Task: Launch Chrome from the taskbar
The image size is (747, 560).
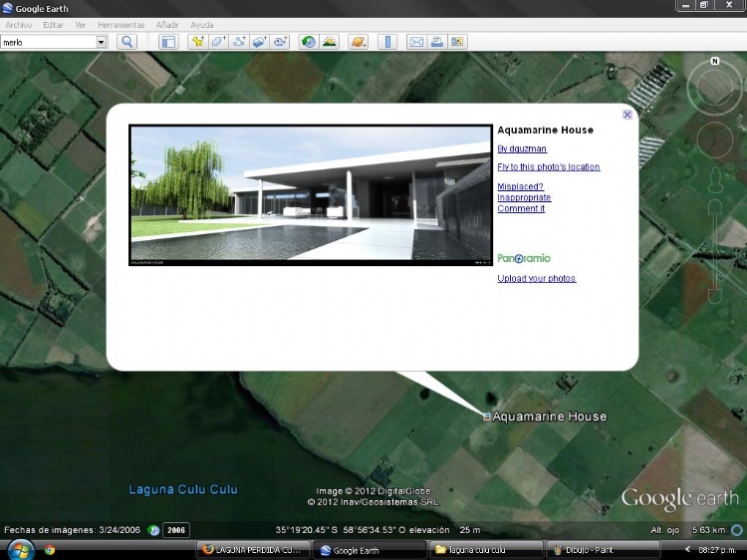Action: (x=50, y=550)
